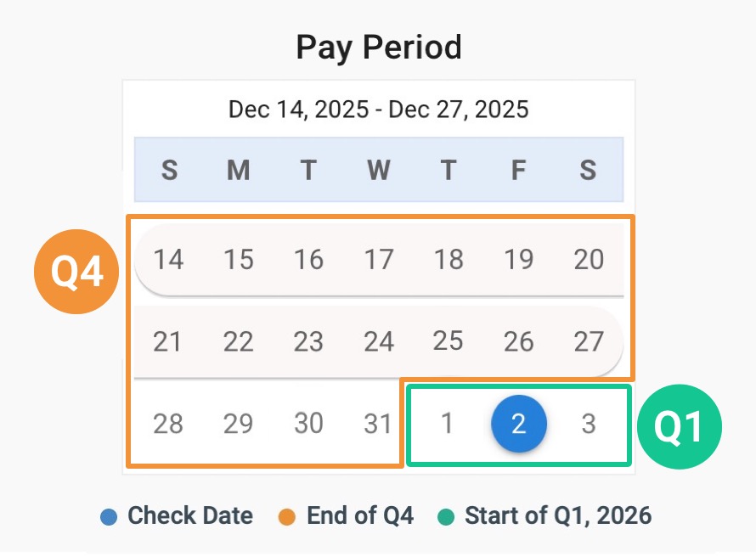Screen dimensions: 756x557
Task: Click the green Start of Q1 legend dot
Action: [x=445, y=516]
